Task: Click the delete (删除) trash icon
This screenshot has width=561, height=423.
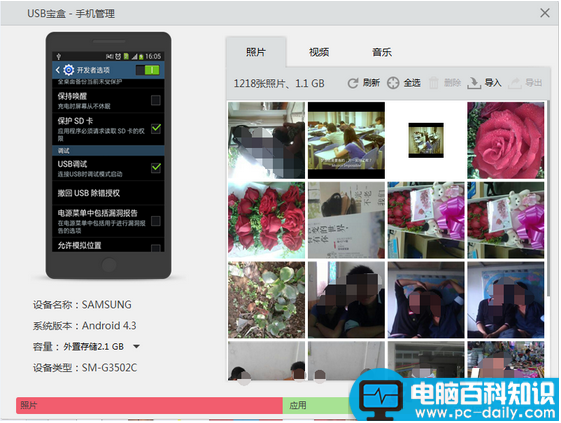Action: (x=434, y=83)
